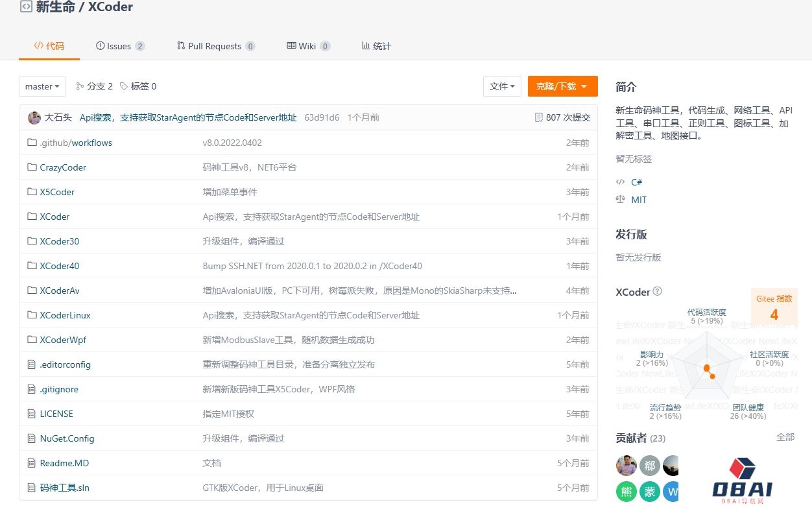The height and width of the screenshot is (511, 812).
Task: Click file icon for Readme.MD
Action: (31, 463)
